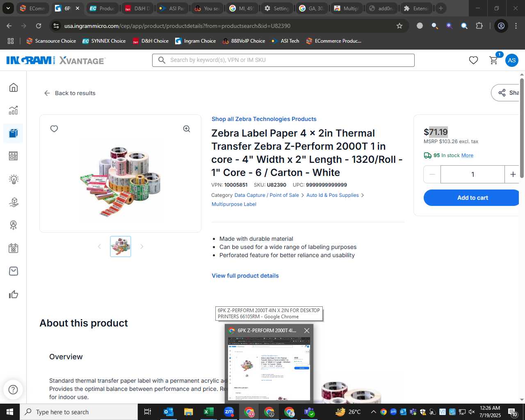Viewport: 525px width, 420px height.
Task: Click the Share button
Action: coord(506,93)
